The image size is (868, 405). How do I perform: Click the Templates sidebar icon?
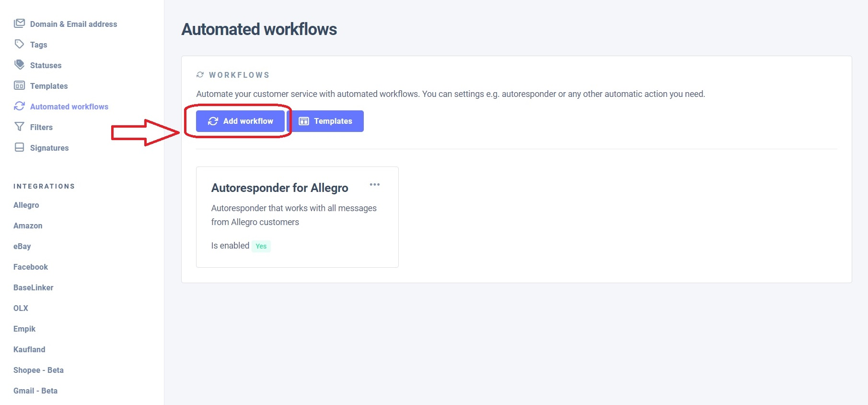(19, 85)
